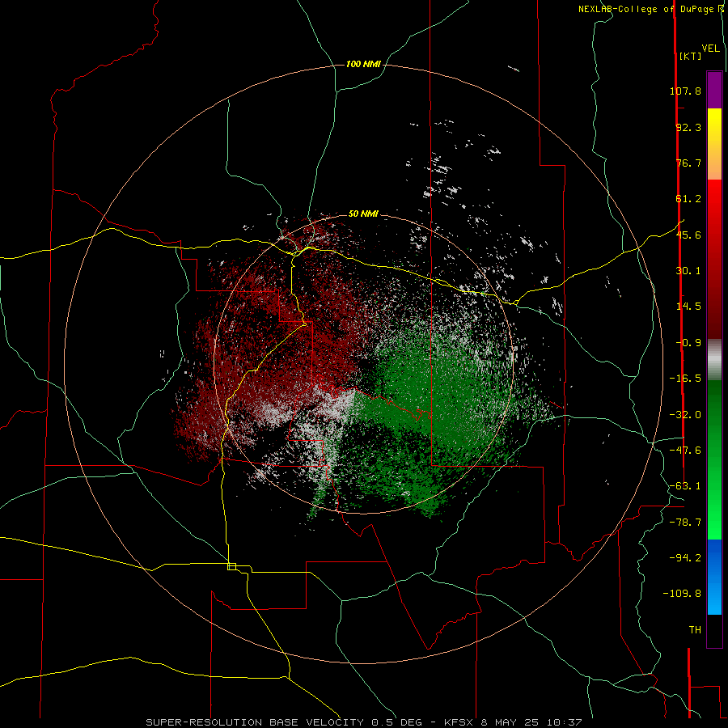Click the 61.2 legend value
This screenshot has height=728, width=728.
tap(688, 199)
